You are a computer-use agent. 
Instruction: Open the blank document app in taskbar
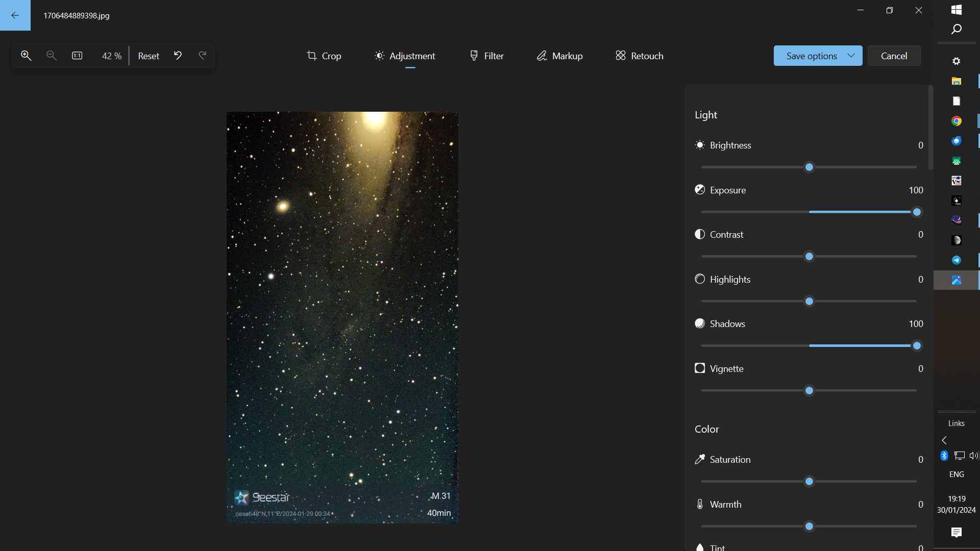957,101
